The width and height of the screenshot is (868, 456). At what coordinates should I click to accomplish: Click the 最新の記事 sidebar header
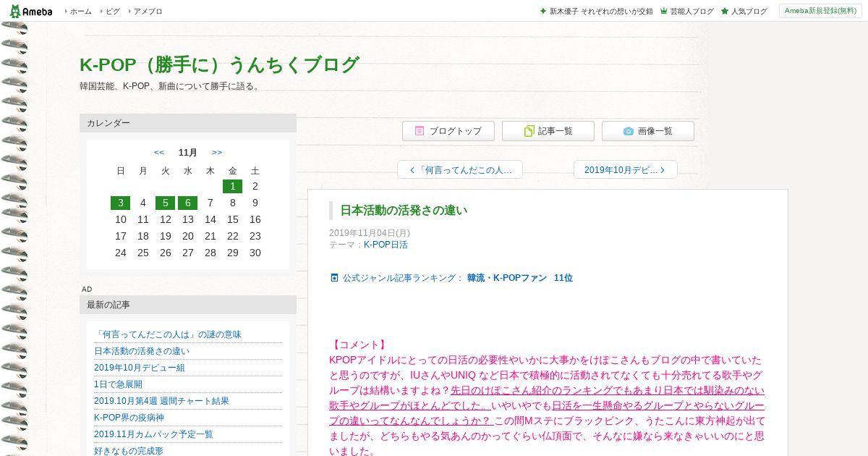coord(188,305)
